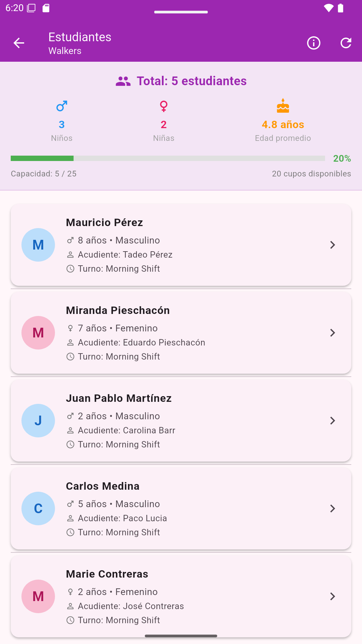This screenshot has width=362, height=644.
Task: Tap the Estudiantes header title
Action: (80, 37)
